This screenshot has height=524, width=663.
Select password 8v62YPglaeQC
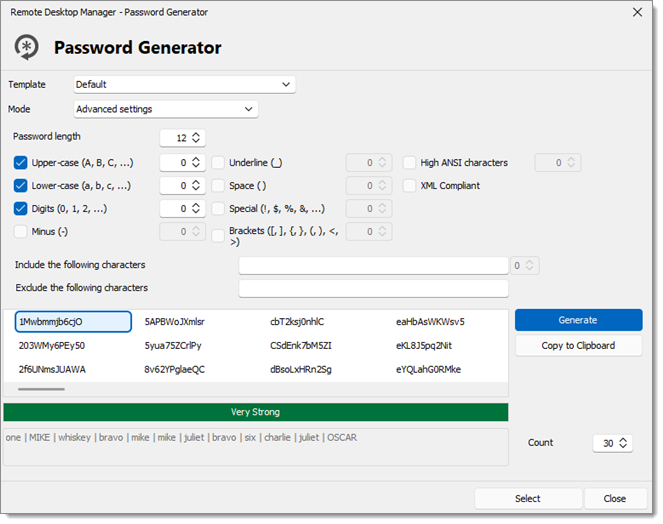click(x=175, y=369)
